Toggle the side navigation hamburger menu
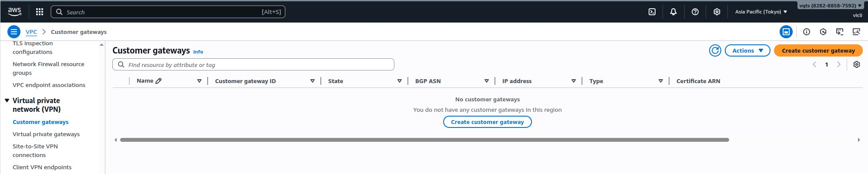Image resolution: width=868 pixels, height=174 pixels. (x=14, y=32)
